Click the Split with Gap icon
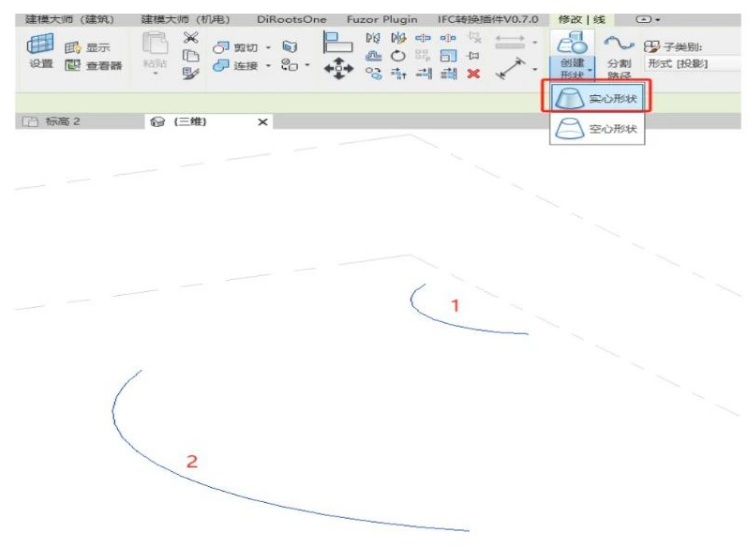 [448, 37]
